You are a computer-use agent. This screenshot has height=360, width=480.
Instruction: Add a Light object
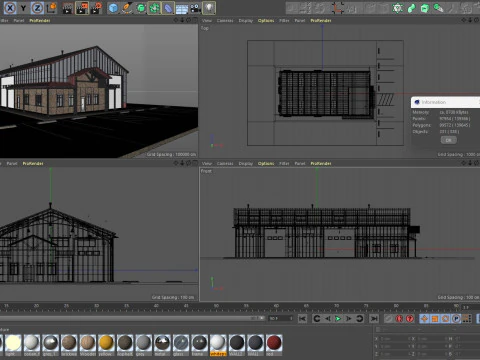209,8
